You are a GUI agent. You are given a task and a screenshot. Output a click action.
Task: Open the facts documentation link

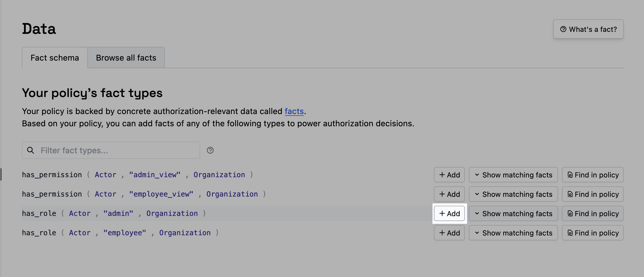[x=294, y=111]
